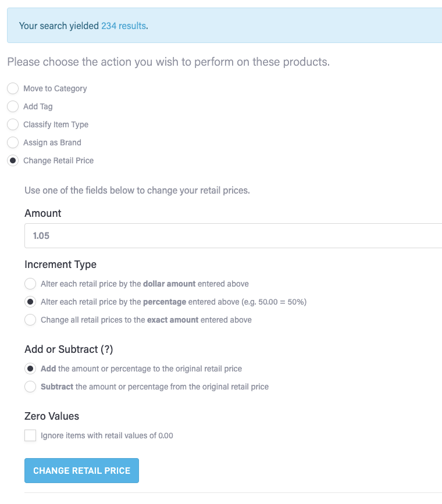Click the Increment Type heading

pos(60,264)
